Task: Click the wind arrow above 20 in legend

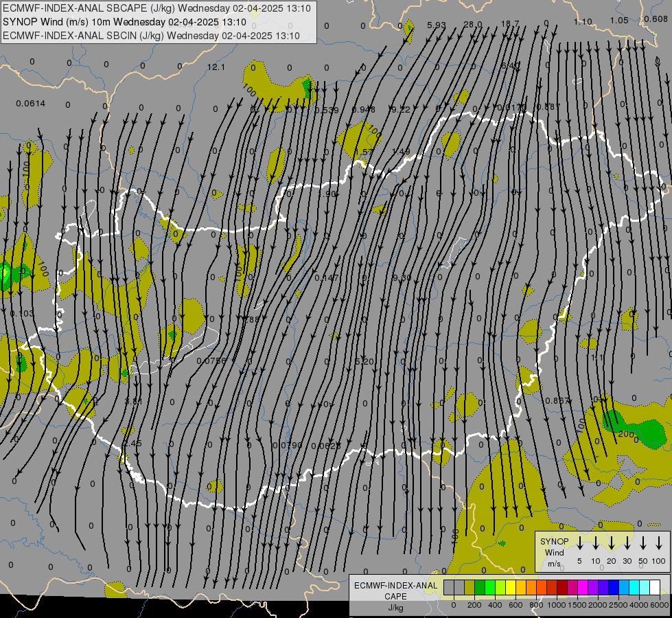Action: (x=612, y=543)
